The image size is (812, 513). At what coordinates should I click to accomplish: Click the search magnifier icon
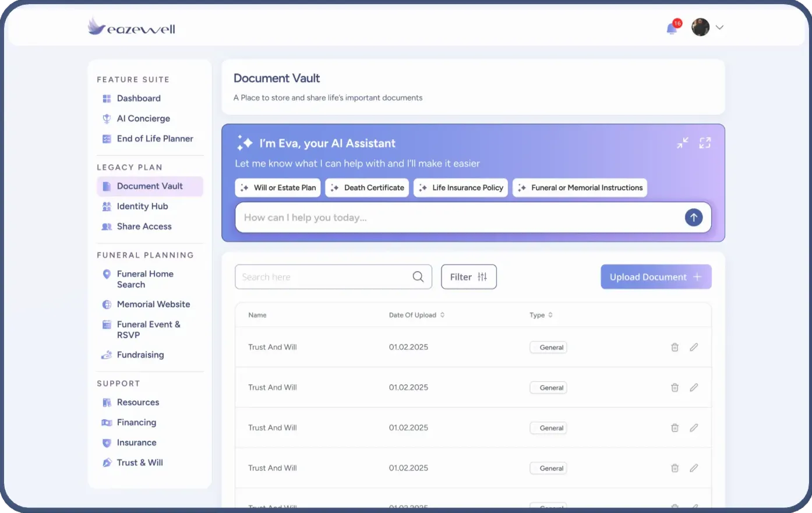point(418,277)
